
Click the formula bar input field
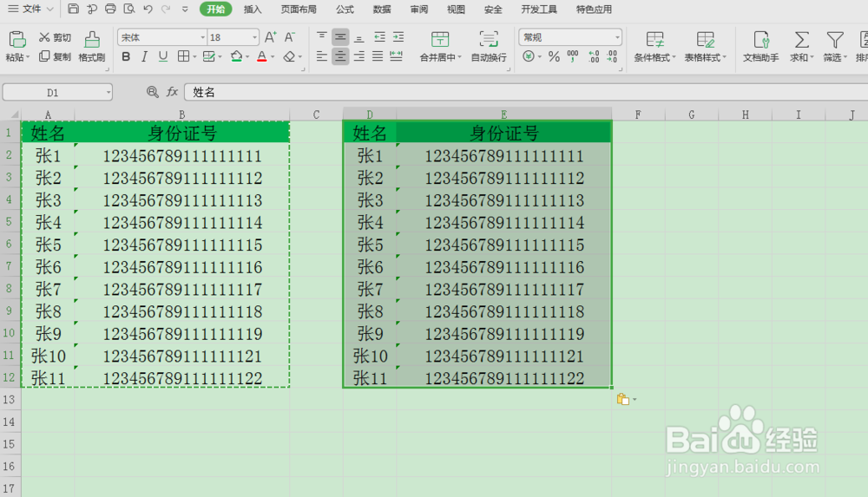point(526,93)
